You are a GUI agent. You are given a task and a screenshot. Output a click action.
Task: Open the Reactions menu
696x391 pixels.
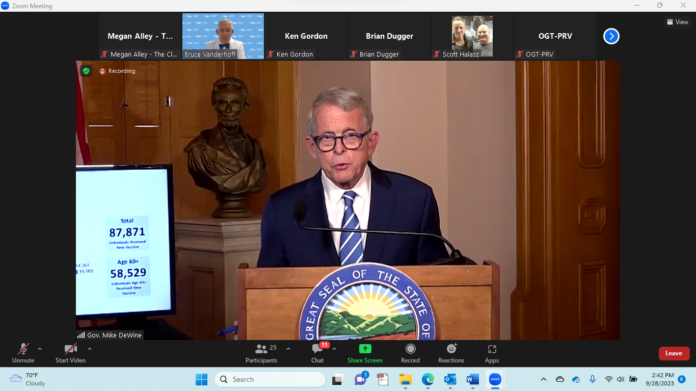[x=451, y=354]
